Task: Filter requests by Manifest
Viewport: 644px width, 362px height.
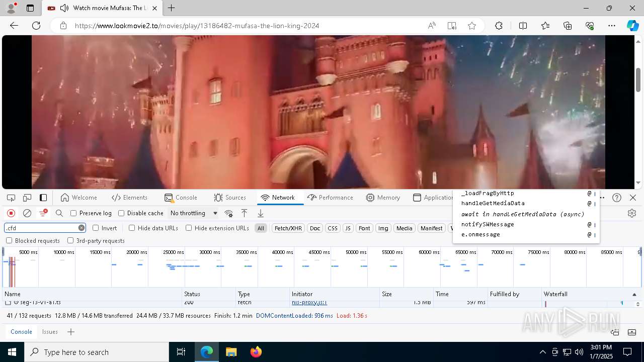Action: pyautogui.click(x=431, y=228)
